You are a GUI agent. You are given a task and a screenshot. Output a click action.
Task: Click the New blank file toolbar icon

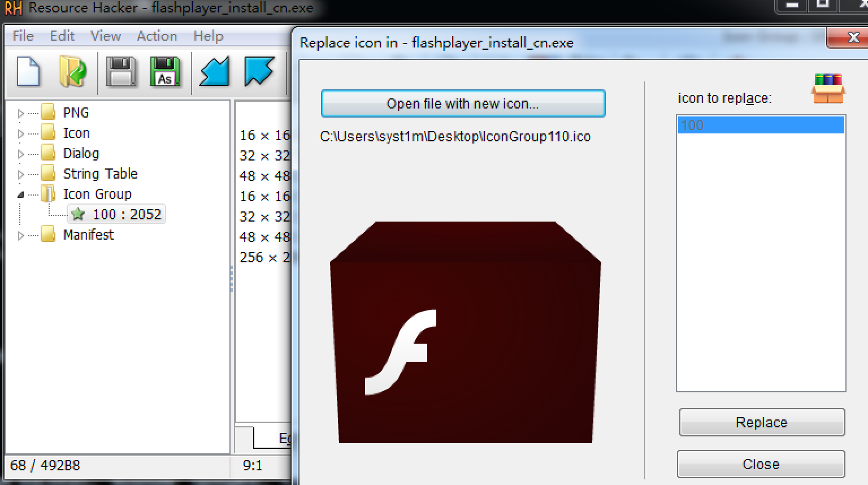[x=28, y=72]
